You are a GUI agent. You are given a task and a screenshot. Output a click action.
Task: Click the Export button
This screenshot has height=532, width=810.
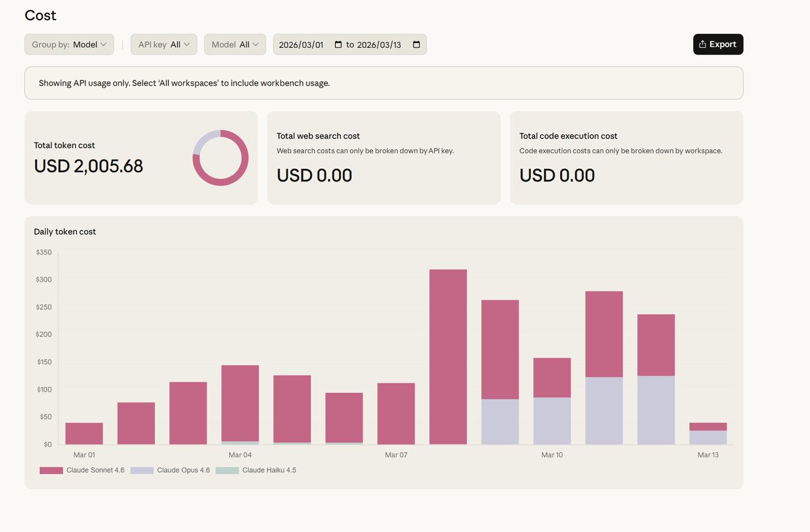[x=717, y=45]
